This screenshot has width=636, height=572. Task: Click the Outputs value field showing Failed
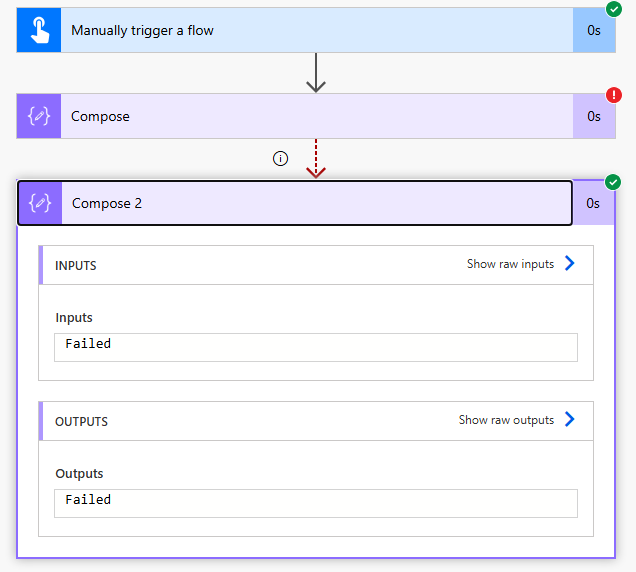(316, 503)
